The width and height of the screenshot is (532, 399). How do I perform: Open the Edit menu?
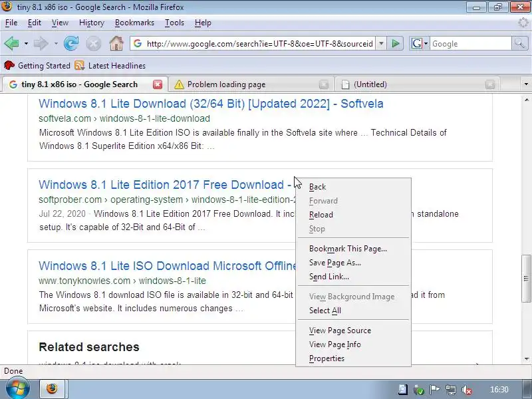click(x=35, y=23)
